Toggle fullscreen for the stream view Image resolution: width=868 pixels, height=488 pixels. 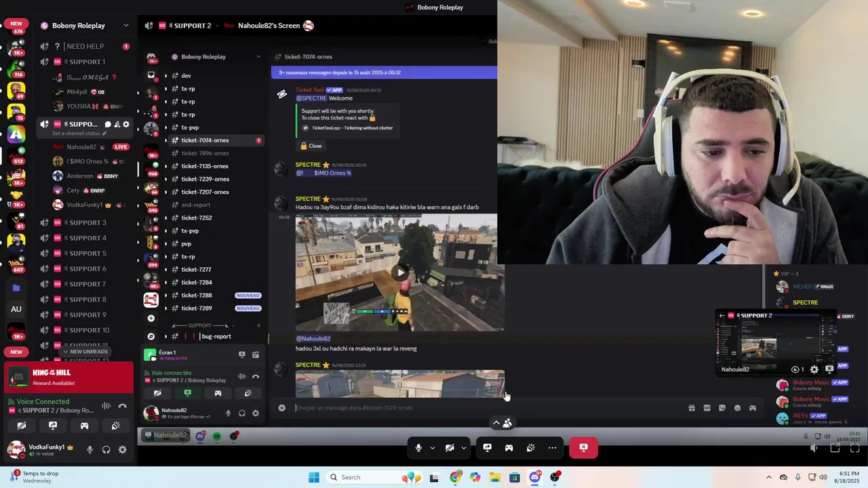(x=855, y=448)
